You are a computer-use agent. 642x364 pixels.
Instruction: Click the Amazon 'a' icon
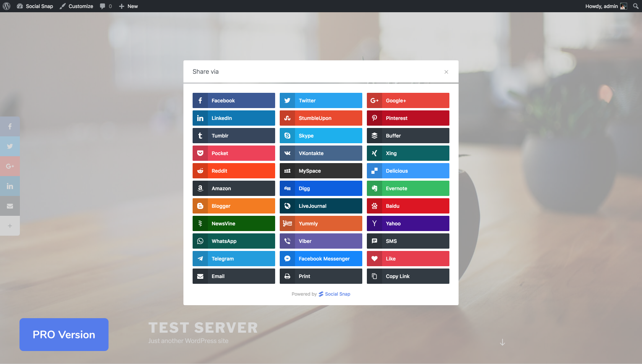click(x=200, y=188)
